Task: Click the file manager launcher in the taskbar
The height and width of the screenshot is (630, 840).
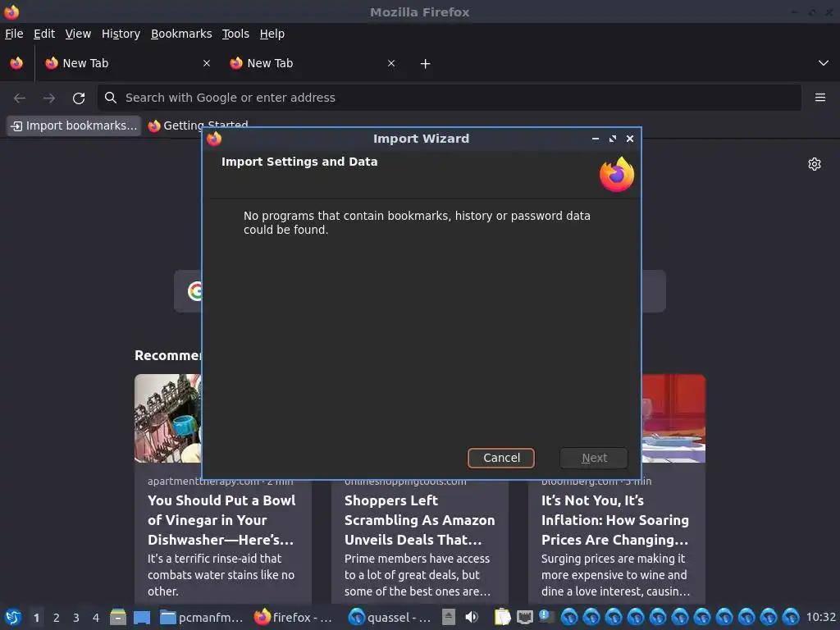Action: point(118,617)
